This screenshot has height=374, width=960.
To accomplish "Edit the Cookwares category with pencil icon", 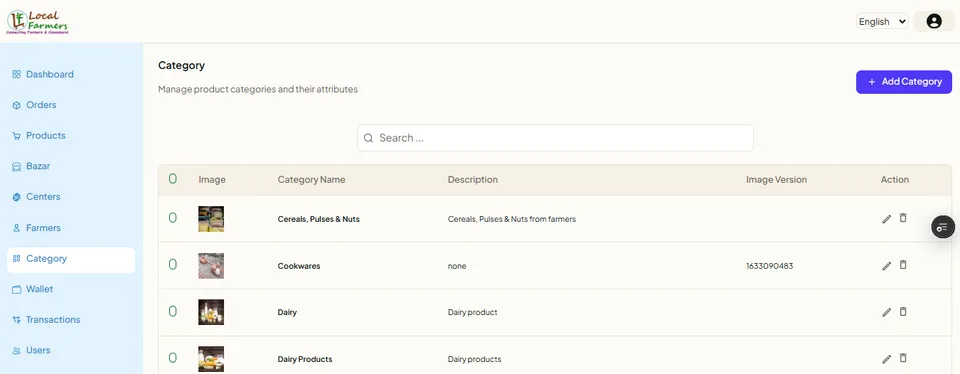I will (886, 266).
